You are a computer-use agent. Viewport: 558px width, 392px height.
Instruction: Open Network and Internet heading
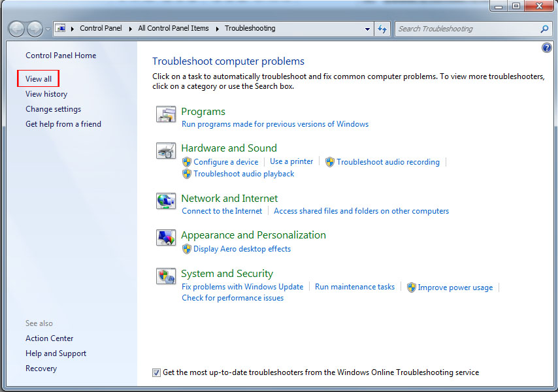click(x=229, y=198)
